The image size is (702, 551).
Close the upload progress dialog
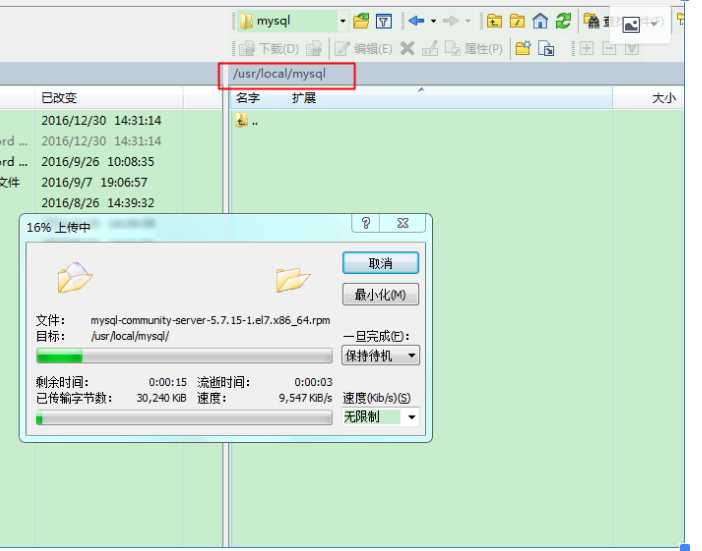click(x=403, y=223)
